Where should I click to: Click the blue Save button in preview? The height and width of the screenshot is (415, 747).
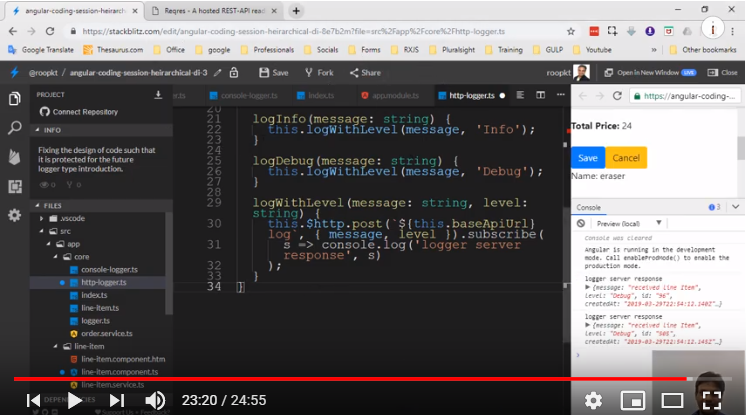click(x=588, y=158)
